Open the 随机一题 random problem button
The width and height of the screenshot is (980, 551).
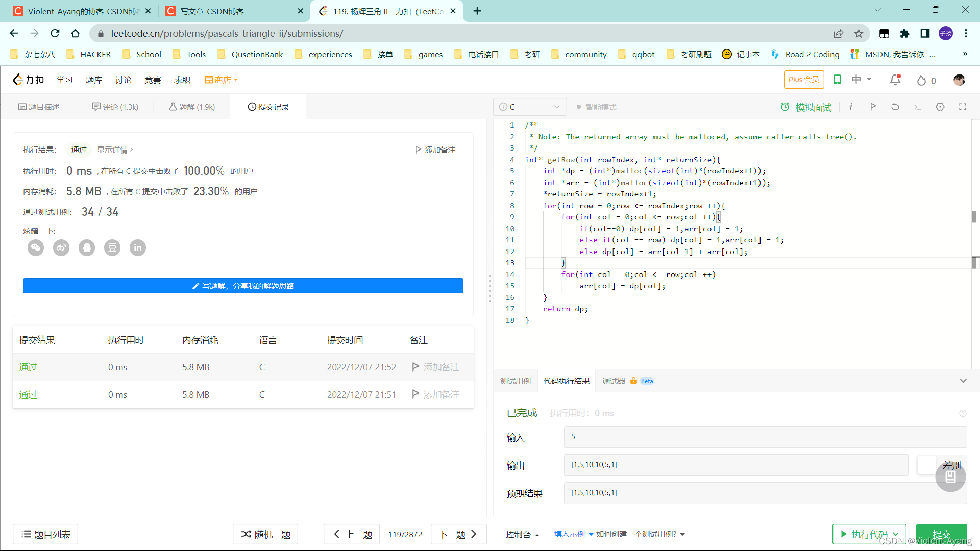pyautogui.click(x=265, y=534)
